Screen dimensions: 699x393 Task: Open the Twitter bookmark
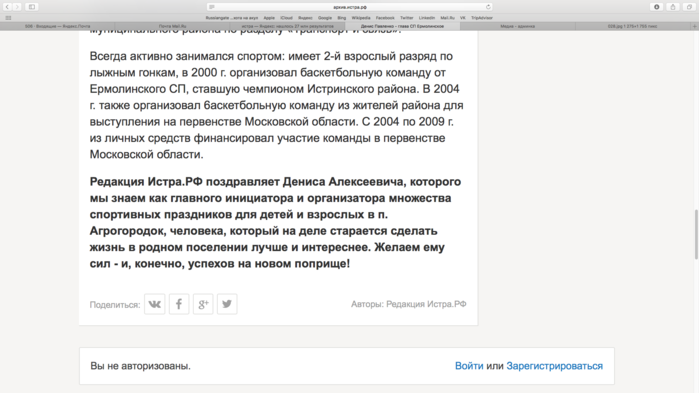click(x=406, y=18)
